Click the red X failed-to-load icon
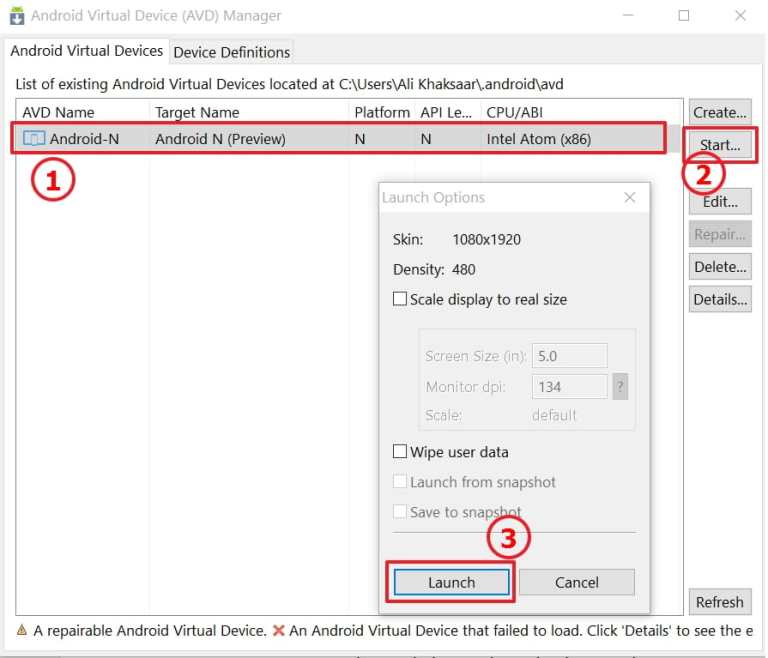 coord(278,630)
